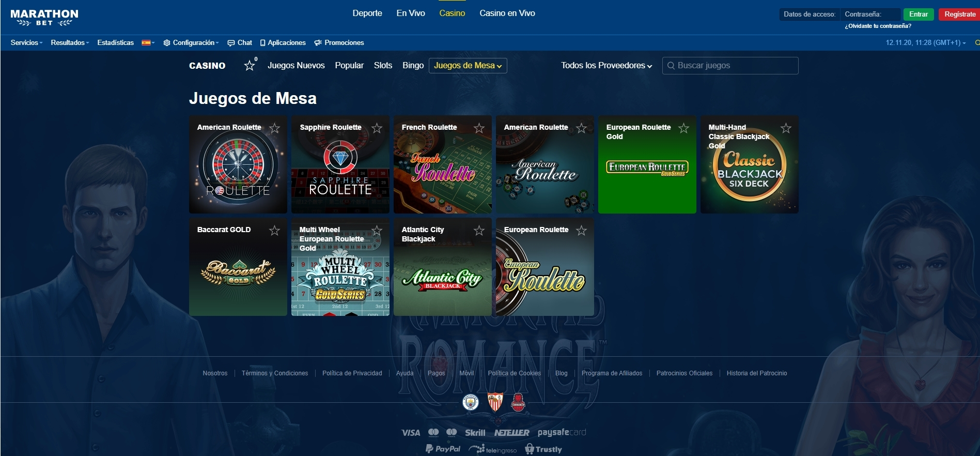The image size is (980, 456).
Task: Go to the Deporte section
Action: [367, 13]
